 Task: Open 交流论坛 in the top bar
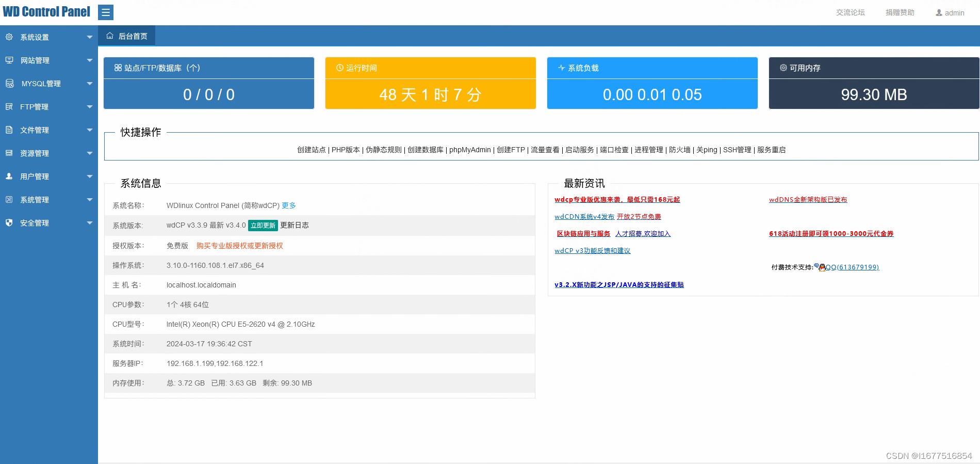pyautogui.click(x=851, y=12)
